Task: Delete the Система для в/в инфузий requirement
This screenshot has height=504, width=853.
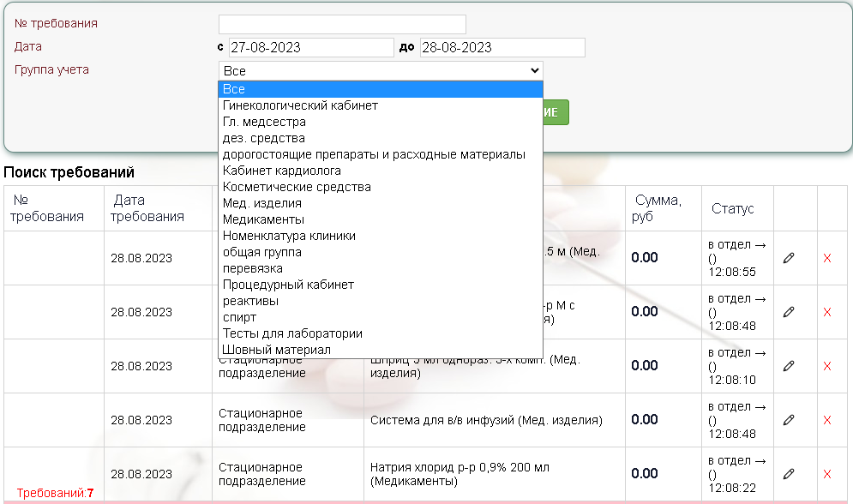Action: (827, 420)
